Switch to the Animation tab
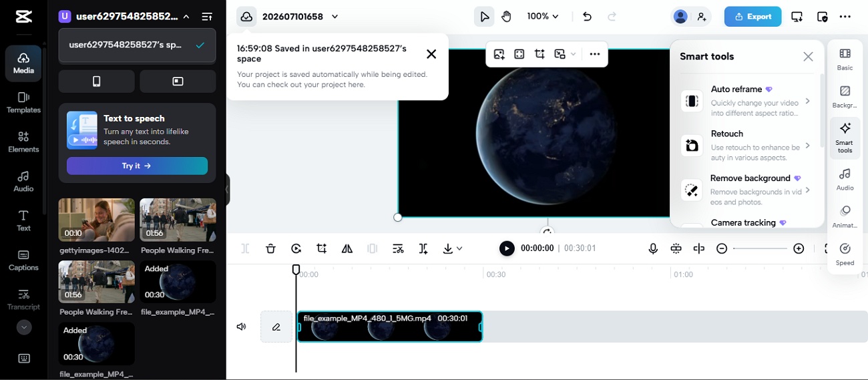 [x=845, y=216]
